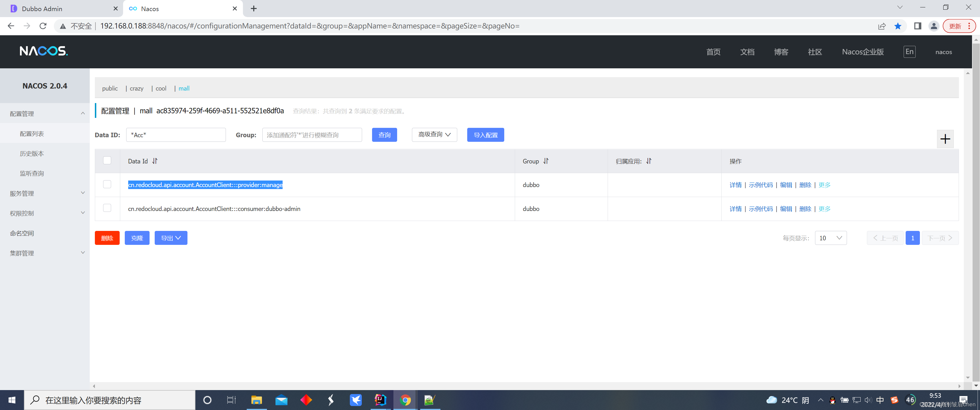Click the plus icon to create configuration

point(945,139)
